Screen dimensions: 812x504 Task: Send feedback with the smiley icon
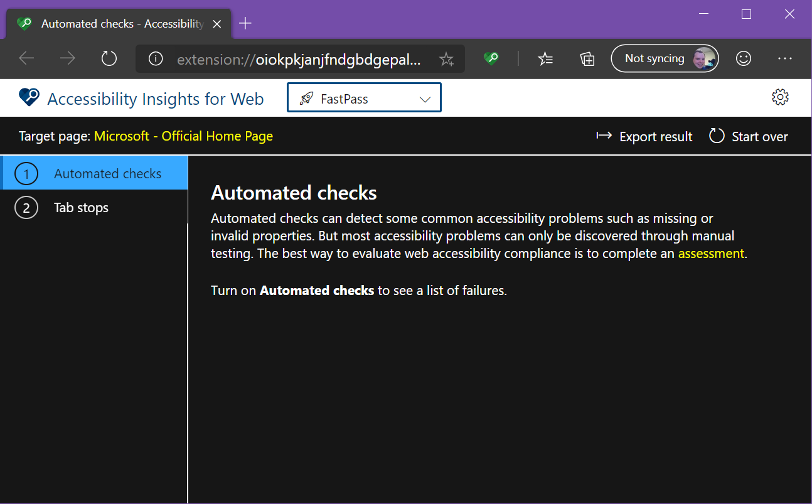click(744, 58)
